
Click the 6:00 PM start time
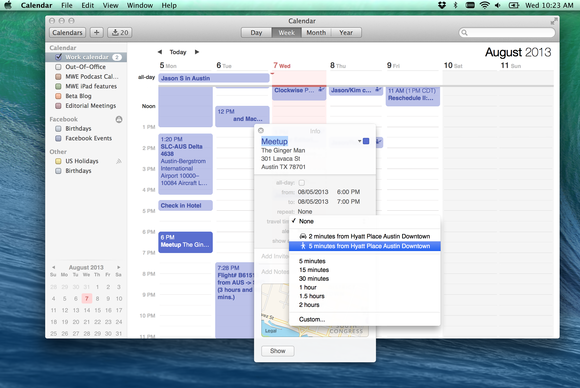coord(348,192)
